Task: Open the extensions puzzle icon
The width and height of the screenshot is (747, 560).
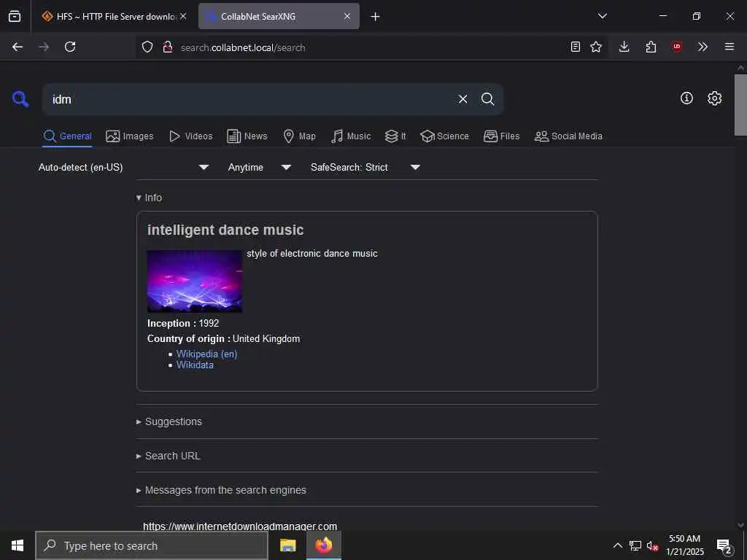Action: point(651,47)
